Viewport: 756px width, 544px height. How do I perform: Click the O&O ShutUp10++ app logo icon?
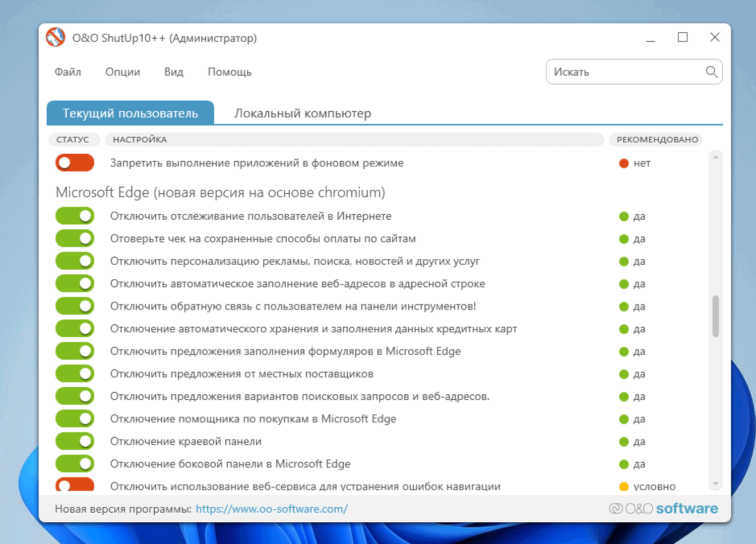coord(55,37)
